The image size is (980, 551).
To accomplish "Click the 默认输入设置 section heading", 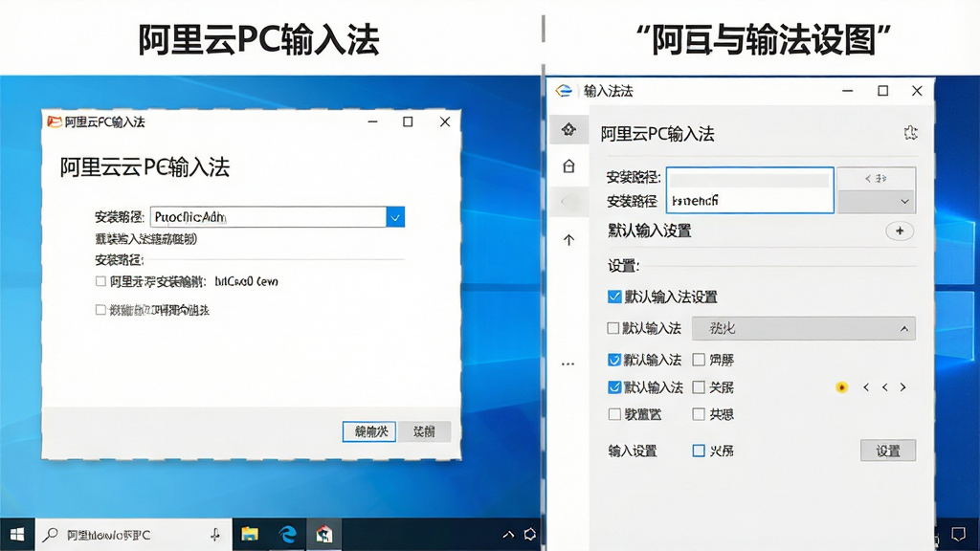I will pyautogui.click(x=650, y=231).
